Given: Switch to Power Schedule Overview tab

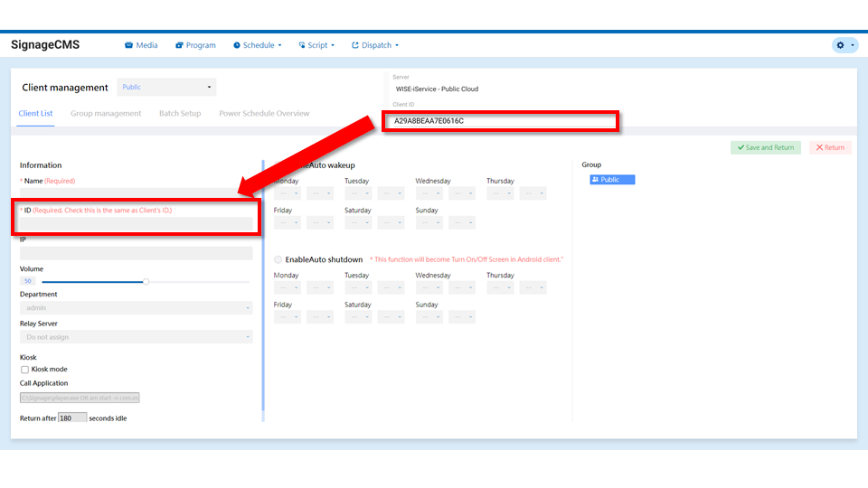Looking at the screenshot, I should (264, 114).
